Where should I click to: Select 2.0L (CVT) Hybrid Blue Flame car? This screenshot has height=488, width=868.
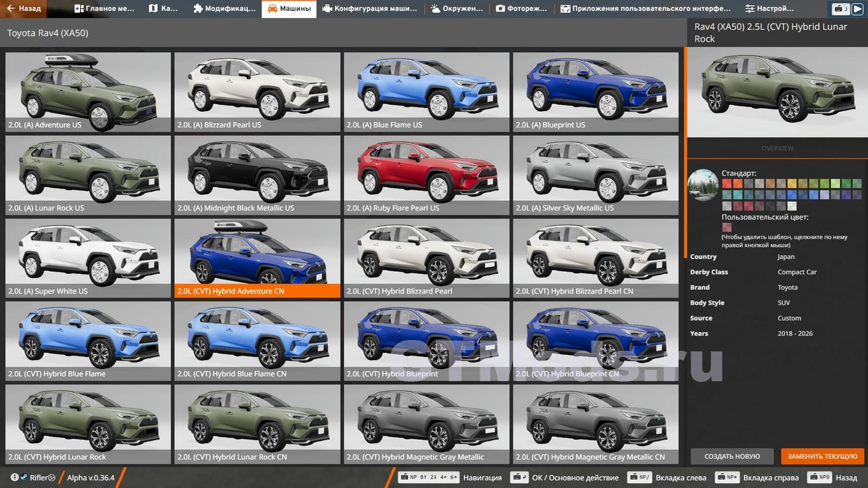click(x=88, y=341)
